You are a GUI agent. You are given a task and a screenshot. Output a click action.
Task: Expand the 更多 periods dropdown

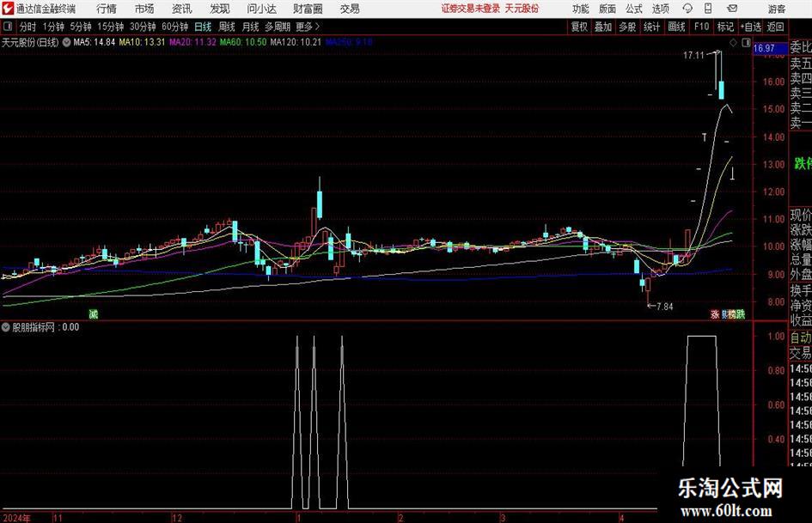pyautogui.click(x=308, y=27)
